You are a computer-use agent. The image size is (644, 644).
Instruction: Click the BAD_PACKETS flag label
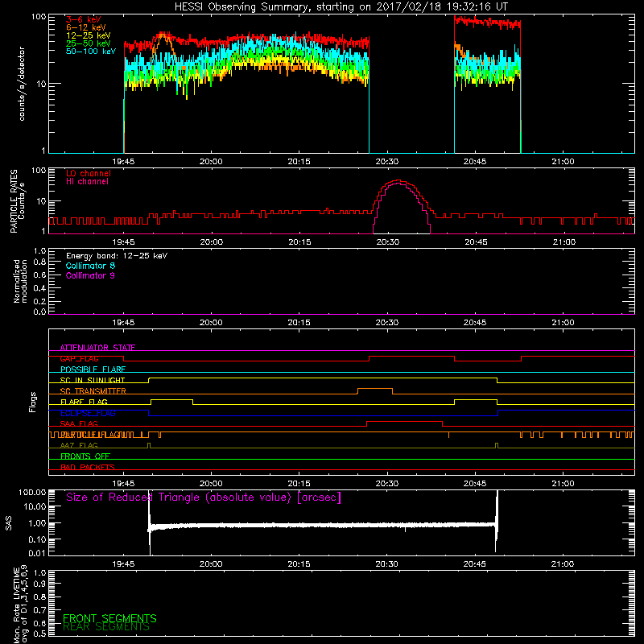point(88,467)
